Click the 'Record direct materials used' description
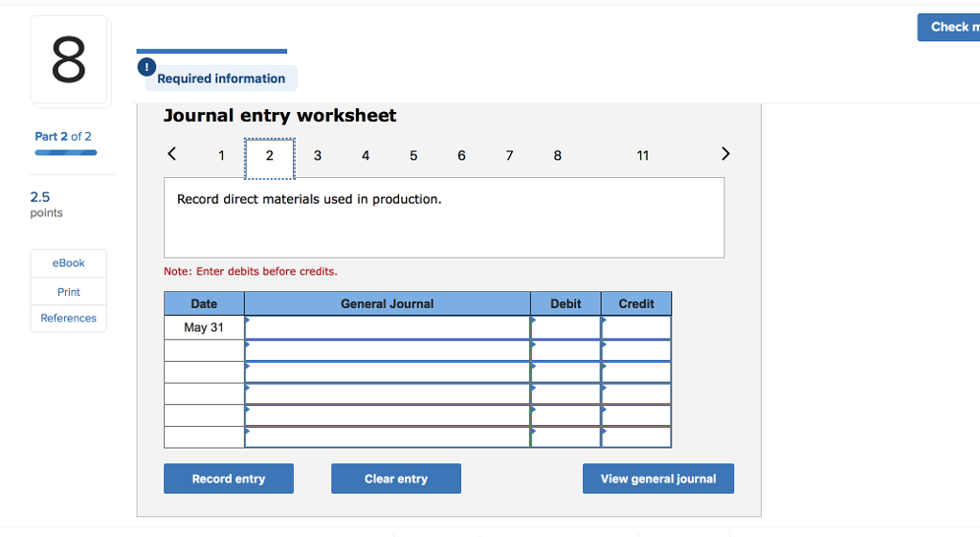980x537 pixels. [x=309, y=199]
